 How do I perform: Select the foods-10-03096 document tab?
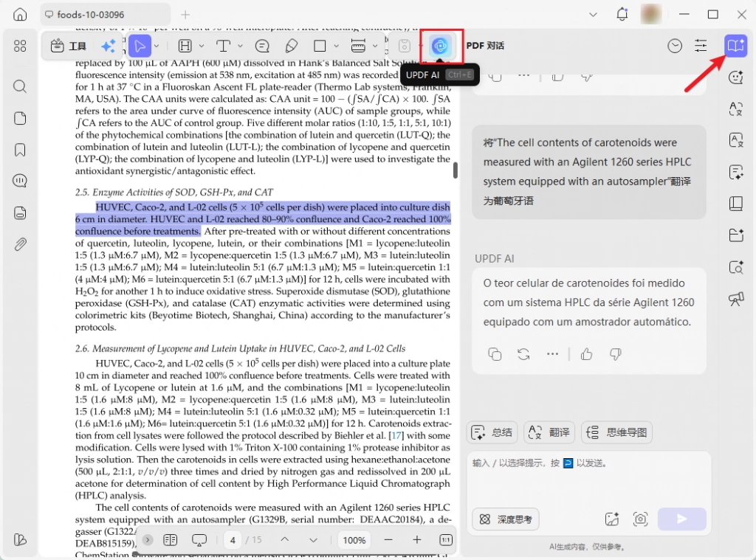(x=105, y=15)
